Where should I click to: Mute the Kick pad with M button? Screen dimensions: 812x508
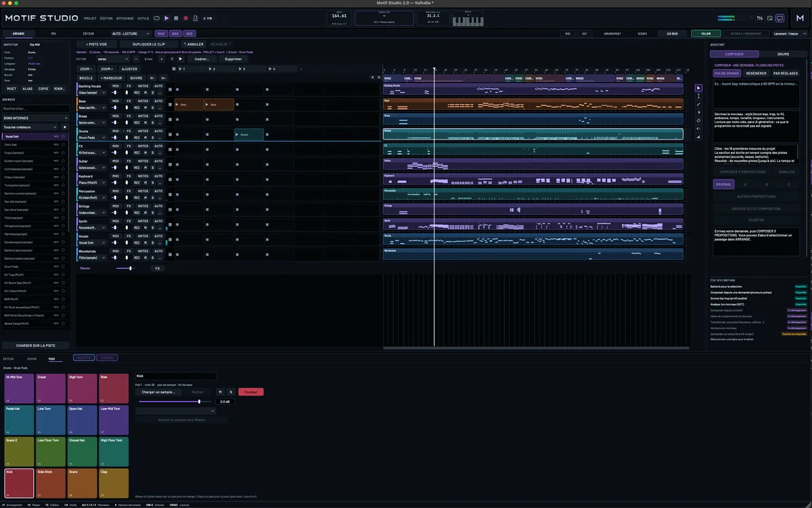point(220,391)
